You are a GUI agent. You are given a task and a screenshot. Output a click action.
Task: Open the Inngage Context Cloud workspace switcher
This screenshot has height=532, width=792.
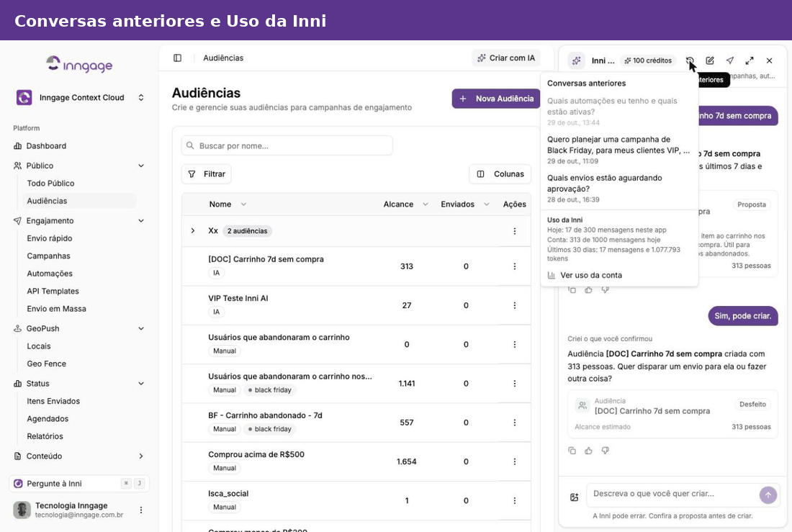(x=141, y=97)
